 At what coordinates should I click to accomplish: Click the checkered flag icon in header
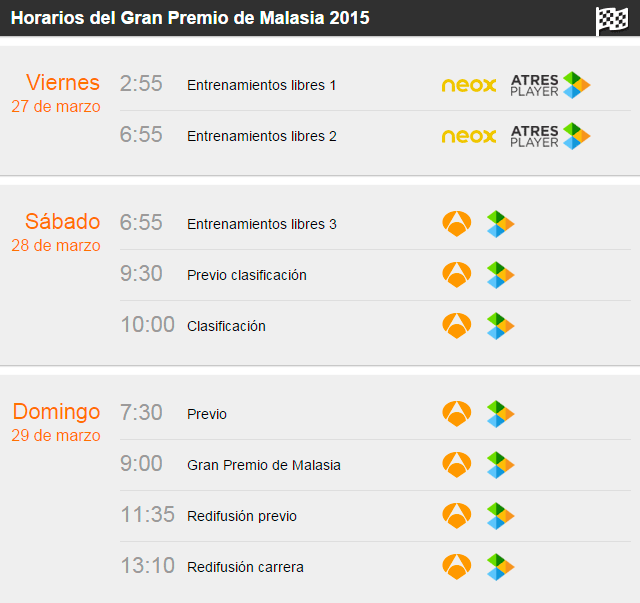coord(612,20)
